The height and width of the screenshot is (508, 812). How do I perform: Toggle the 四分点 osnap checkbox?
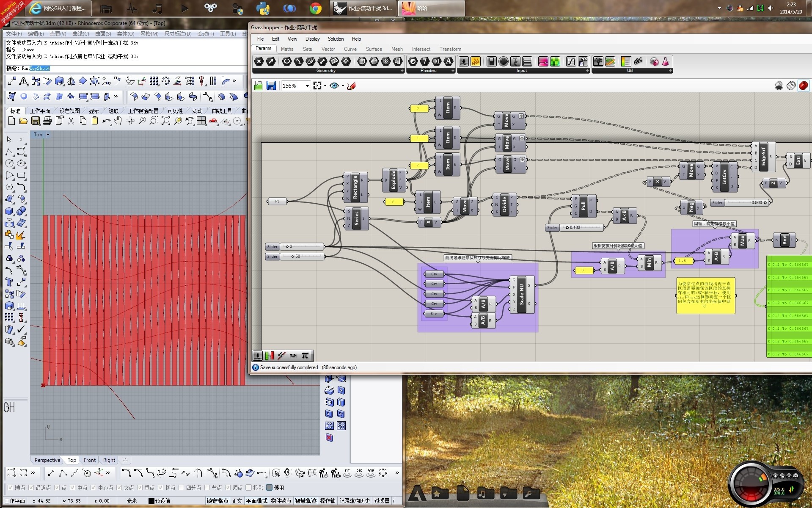182,488
